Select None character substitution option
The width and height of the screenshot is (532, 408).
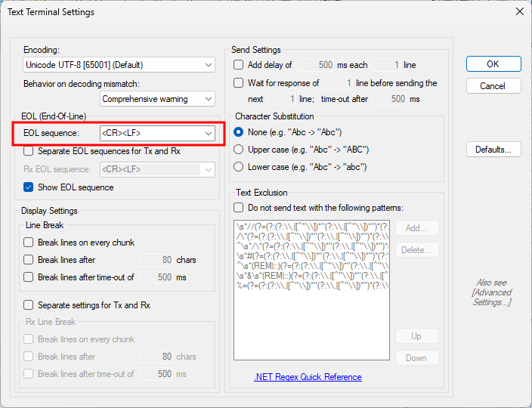(x=239, y=132)
